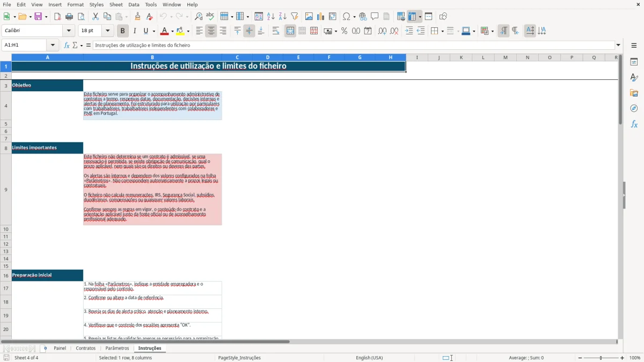Clear direct formatting icon

tap(150, 17)
